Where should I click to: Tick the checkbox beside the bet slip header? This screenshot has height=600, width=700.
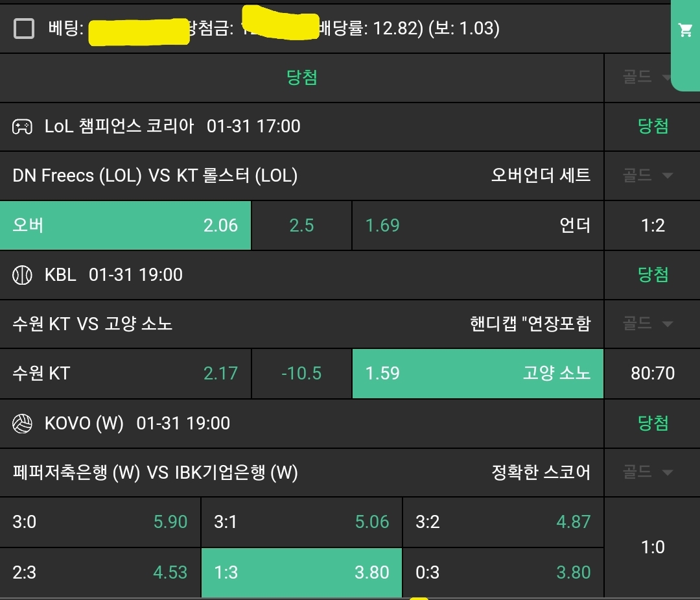click(24, 29)
